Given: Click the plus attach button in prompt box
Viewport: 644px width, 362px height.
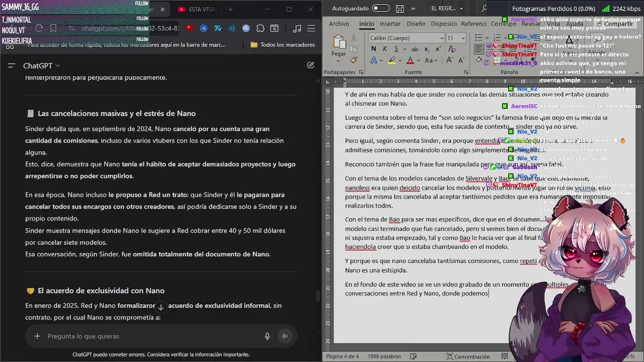Looking at the screenshot, I should (x=37, y=336).
